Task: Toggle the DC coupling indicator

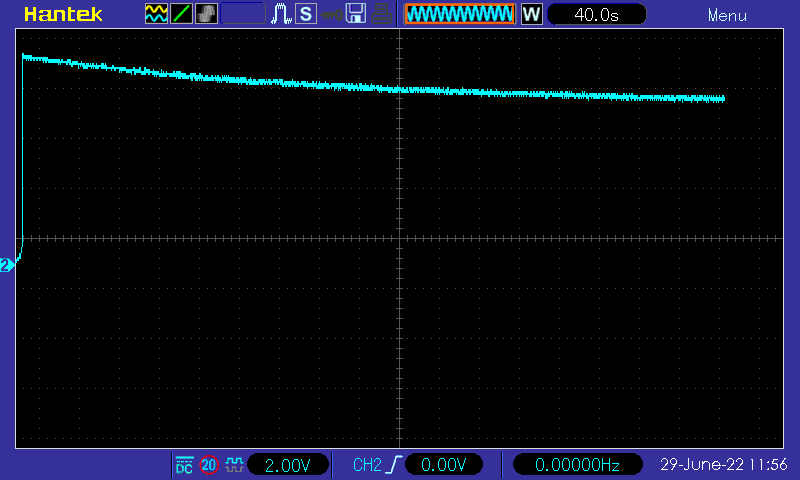Action: click(184, 465)
